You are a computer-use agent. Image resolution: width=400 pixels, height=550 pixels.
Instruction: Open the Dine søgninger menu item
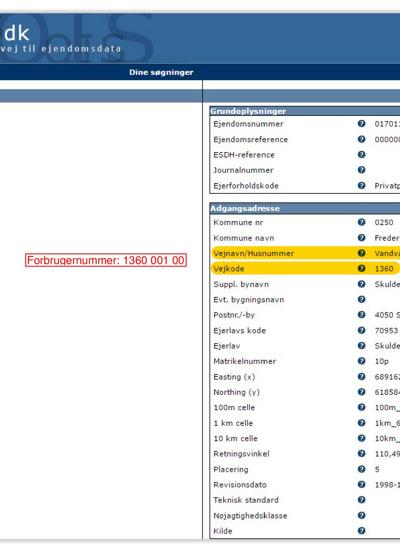161,72
